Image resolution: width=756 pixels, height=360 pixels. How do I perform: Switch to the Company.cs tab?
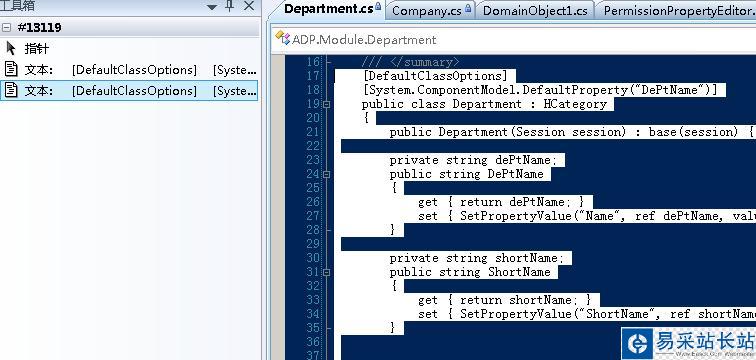tap(431, 11)
